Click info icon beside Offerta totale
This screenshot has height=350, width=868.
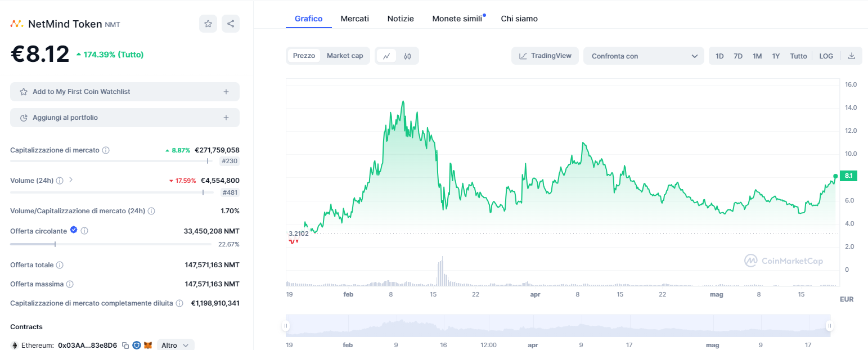click(60, 265)
